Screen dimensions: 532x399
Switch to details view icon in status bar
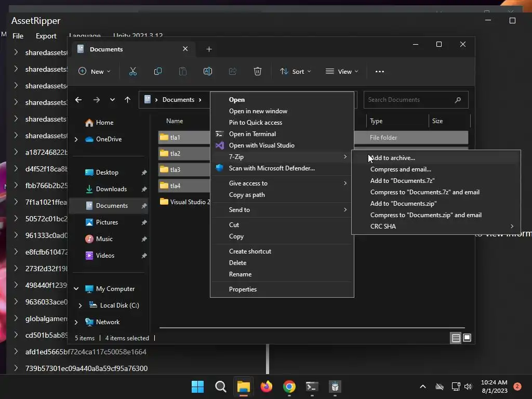coord(456,338)
